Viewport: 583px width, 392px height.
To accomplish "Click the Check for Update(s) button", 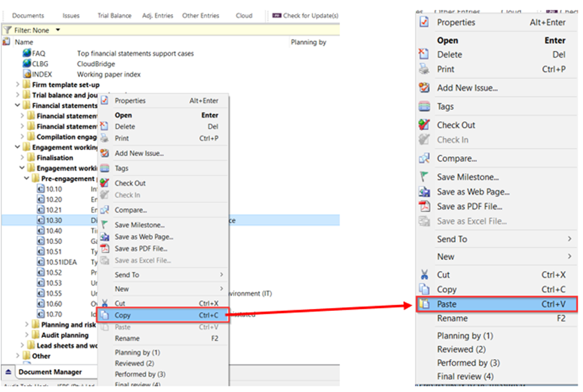I will tap(306, 15).
